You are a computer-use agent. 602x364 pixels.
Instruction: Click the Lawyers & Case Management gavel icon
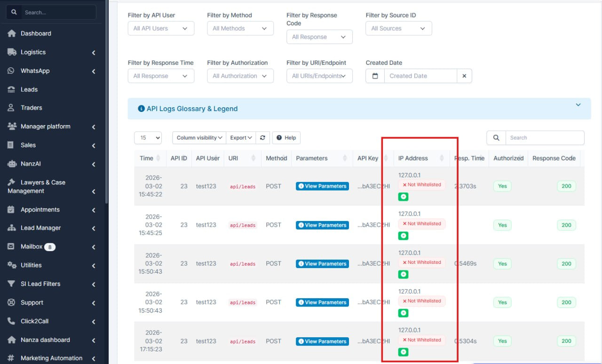coord(12,182)
